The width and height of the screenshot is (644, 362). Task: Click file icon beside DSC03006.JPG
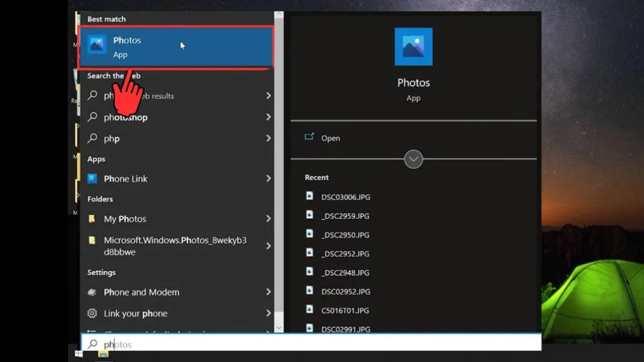(309, 196)
